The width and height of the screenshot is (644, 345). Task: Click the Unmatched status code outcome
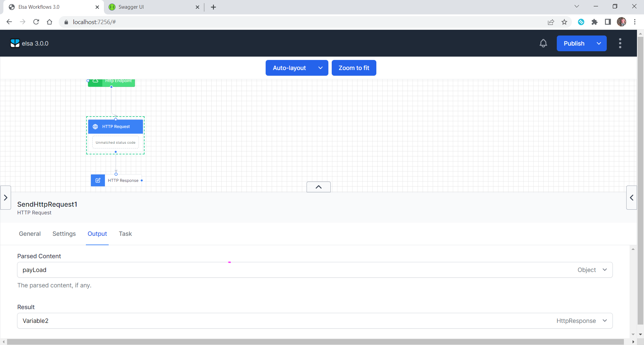point(115,142)
